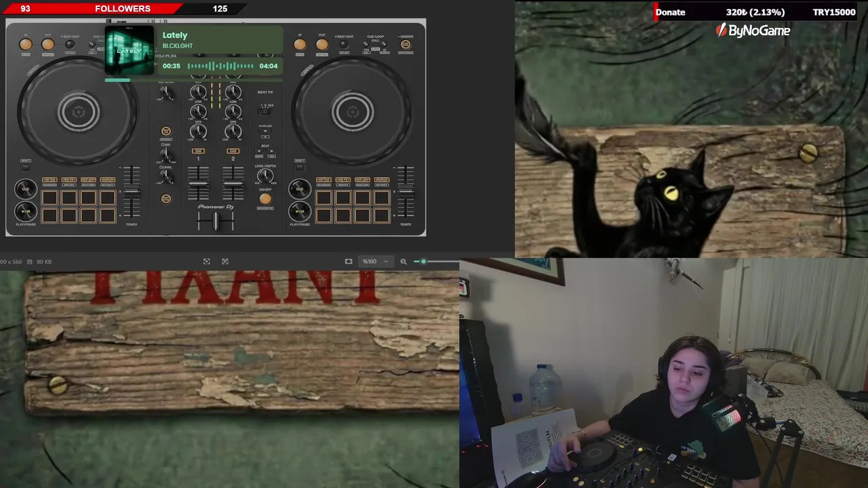Hit the right deck round CUE button

point(300,189)
